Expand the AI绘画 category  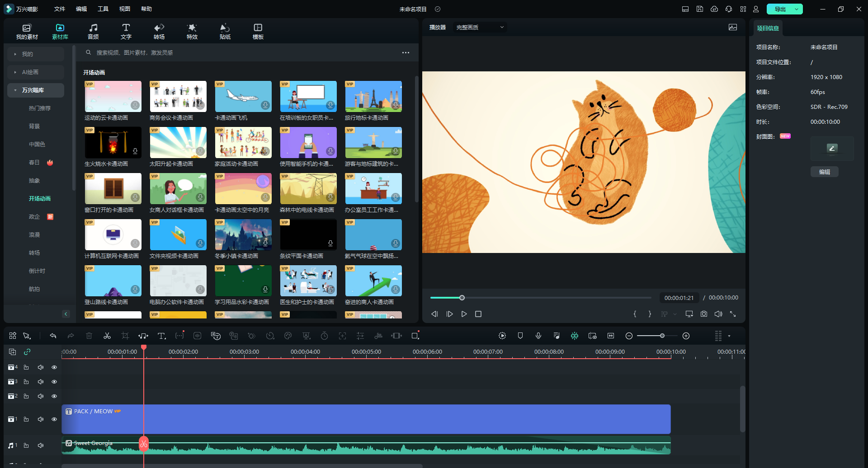[35, 72]
